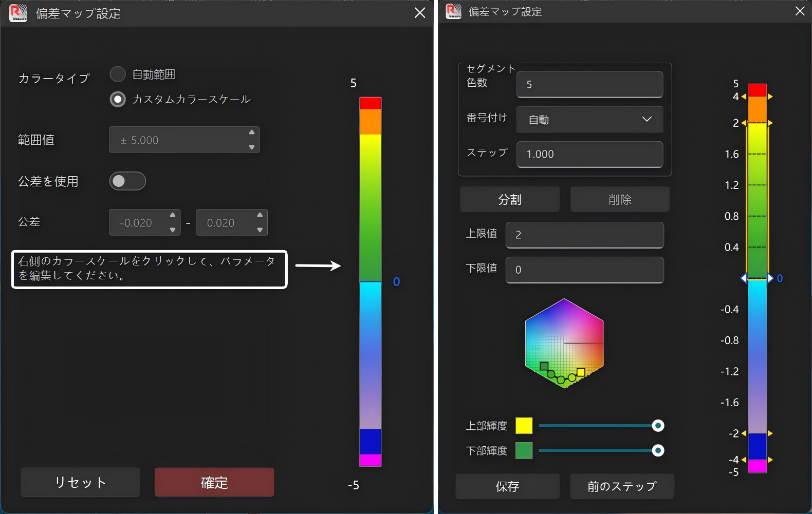
Task: Raise the -0.020 lower tolerance with up arrow
Action: (173, 215)
